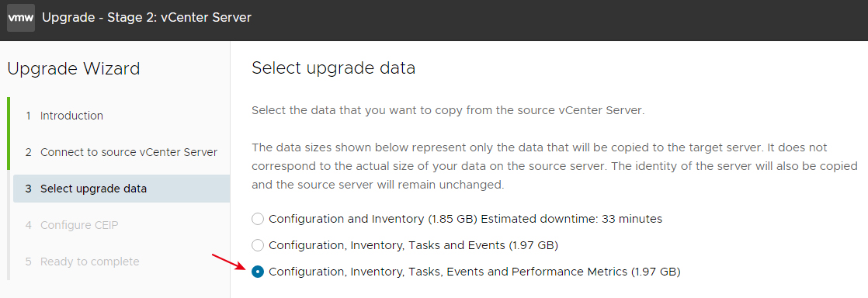Click the number 3 beside Select upgrade data
The height and width of the screenshot is (298, 868).
coord(28,189)
